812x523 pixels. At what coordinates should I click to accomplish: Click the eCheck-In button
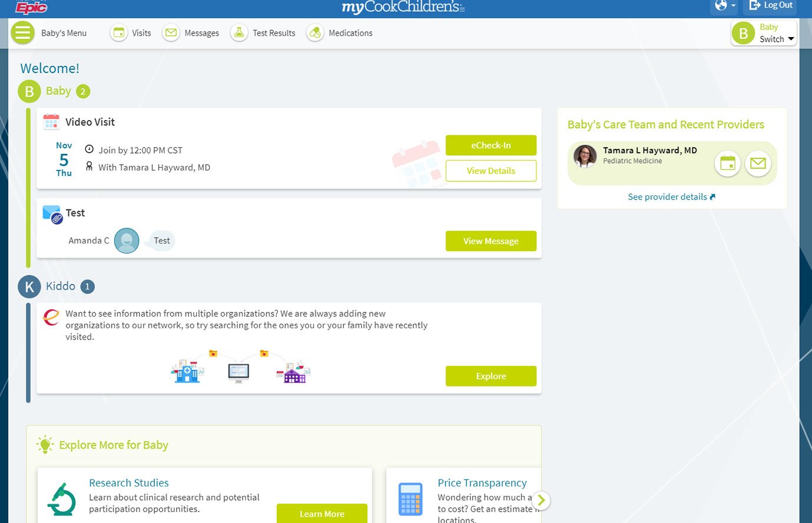(490, 145)
